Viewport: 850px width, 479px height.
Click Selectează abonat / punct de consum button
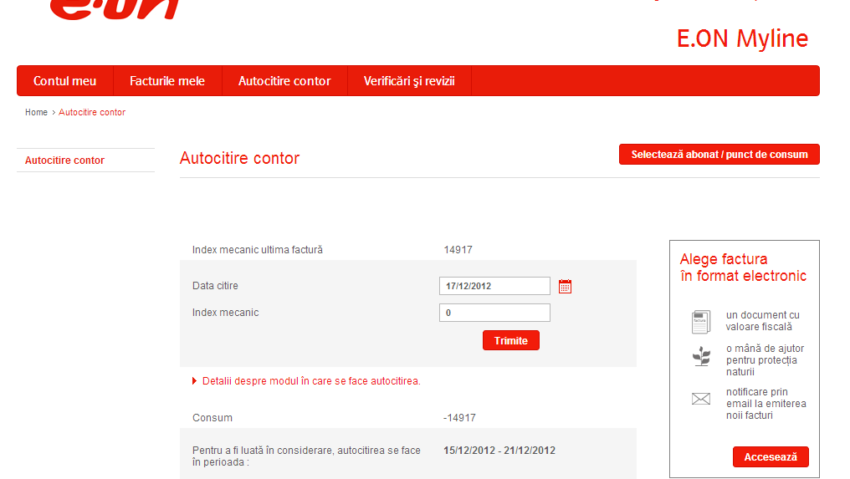[719, 154]
